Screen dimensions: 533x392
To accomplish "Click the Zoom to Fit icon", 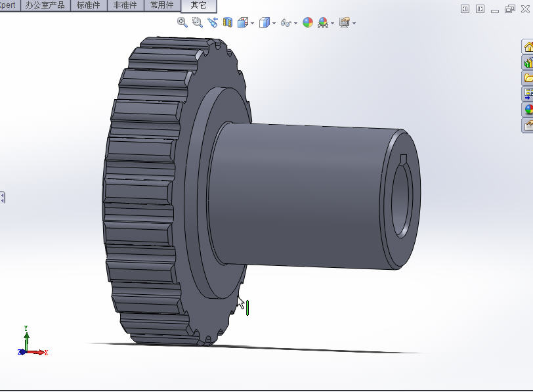I will point(182,22).
